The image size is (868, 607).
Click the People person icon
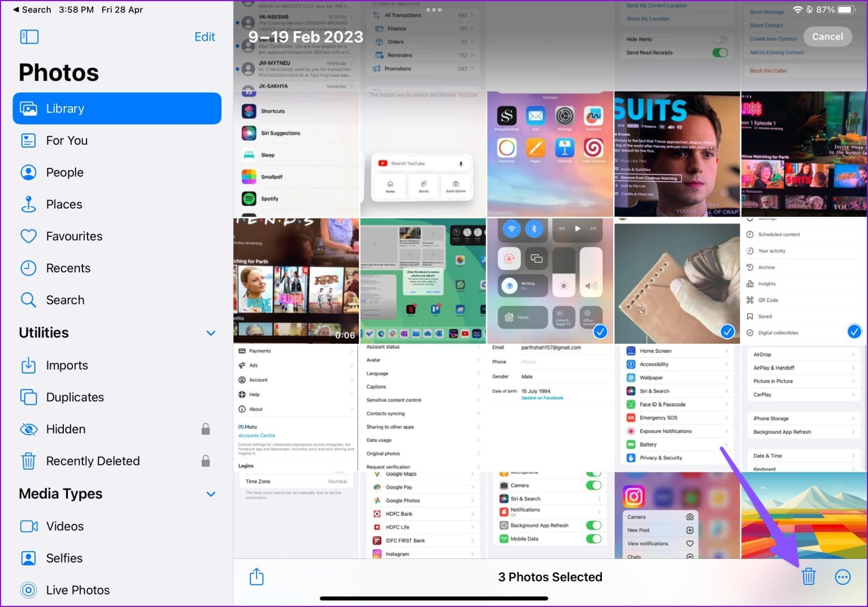tap(28, 172)
